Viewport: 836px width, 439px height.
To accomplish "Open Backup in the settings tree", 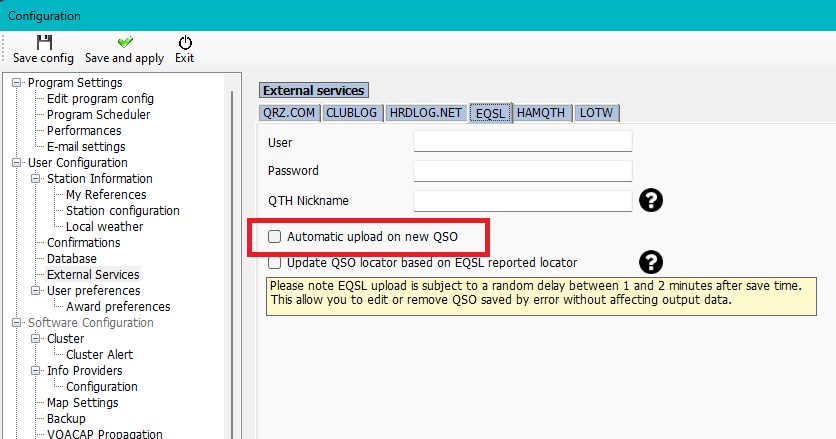I will coord(66,419).
